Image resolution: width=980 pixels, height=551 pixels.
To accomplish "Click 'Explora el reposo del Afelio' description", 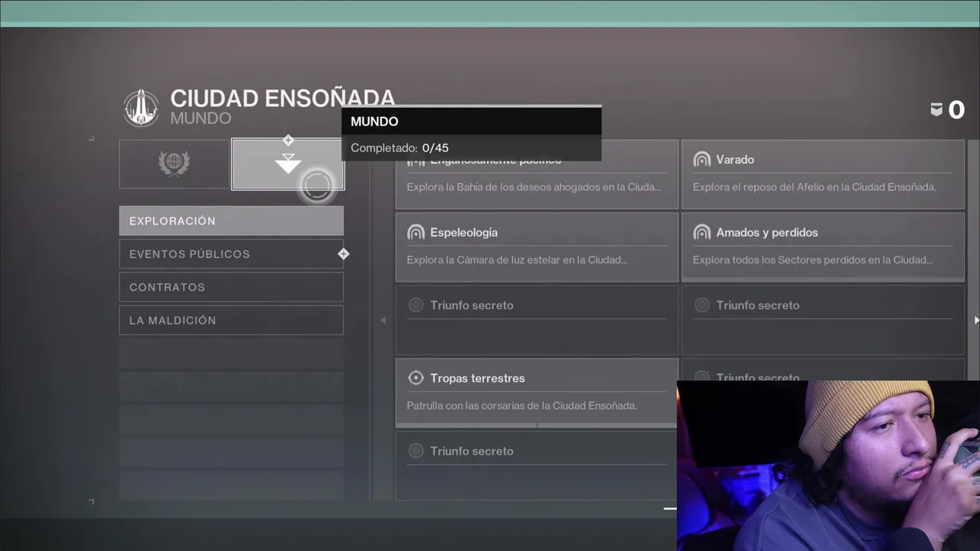I will (x=815, y=187).
